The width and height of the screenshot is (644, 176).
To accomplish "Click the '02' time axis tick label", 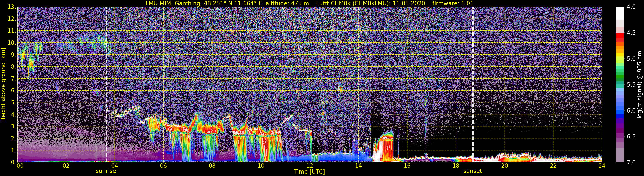I will (66, 166).
